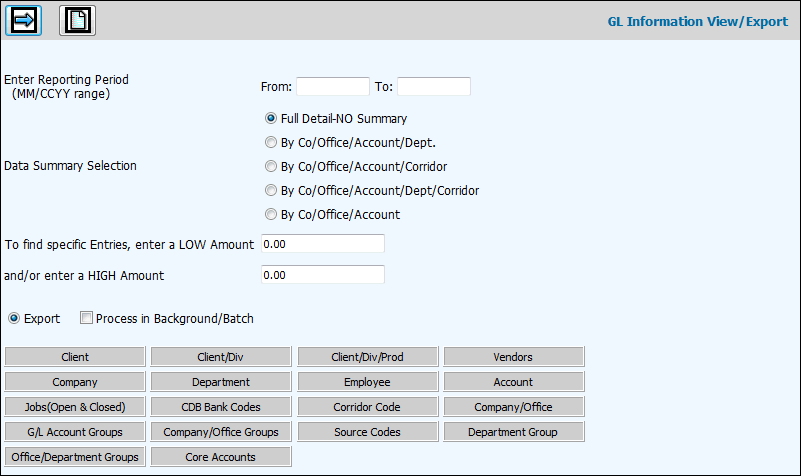Open the Client selection button
Image resolution: width=801 pixels, height=476 pixels.
75,357
